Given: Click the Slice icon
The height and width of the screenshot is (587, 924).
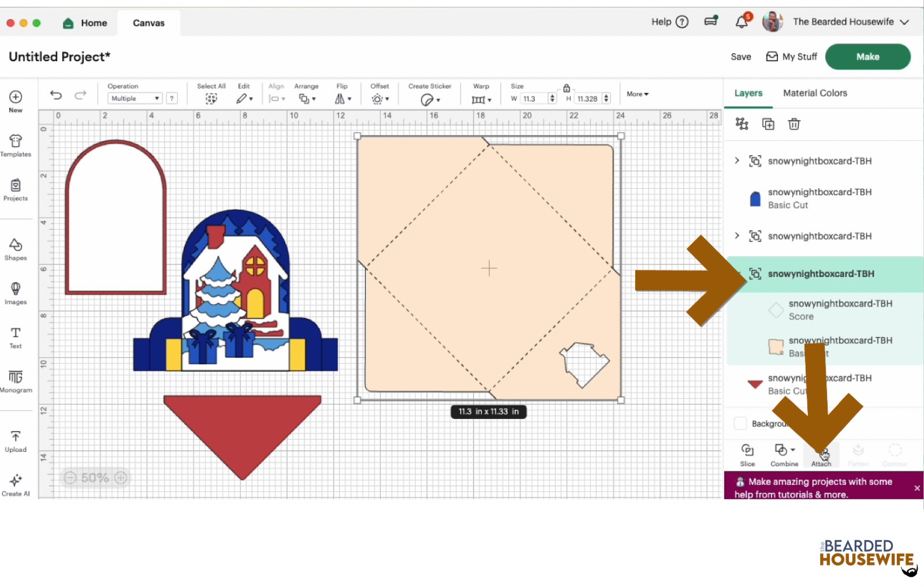Looking at the screenshot, I should tap(747, 455).
